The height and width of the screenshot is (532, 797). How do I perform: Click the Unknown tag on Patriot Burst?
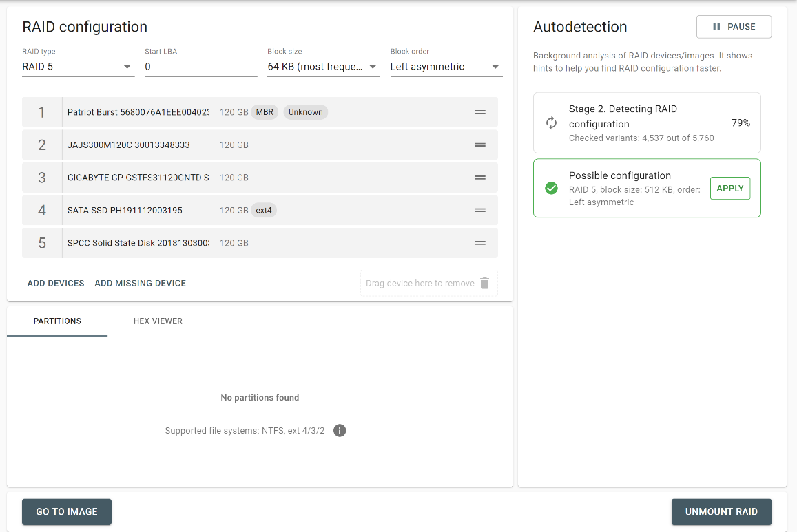(x=305, y=112)
